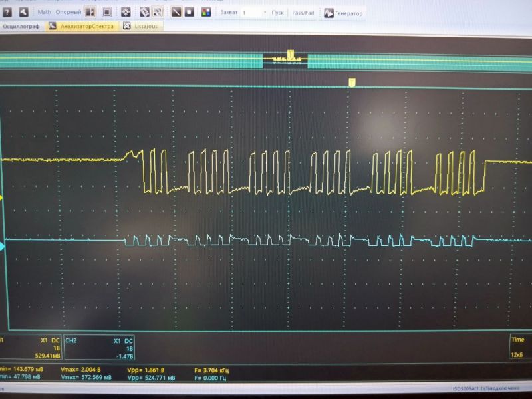The height and width of the screenshot is (399, 532).
Task: Open the Math menu
Action: tap(44, 12)
